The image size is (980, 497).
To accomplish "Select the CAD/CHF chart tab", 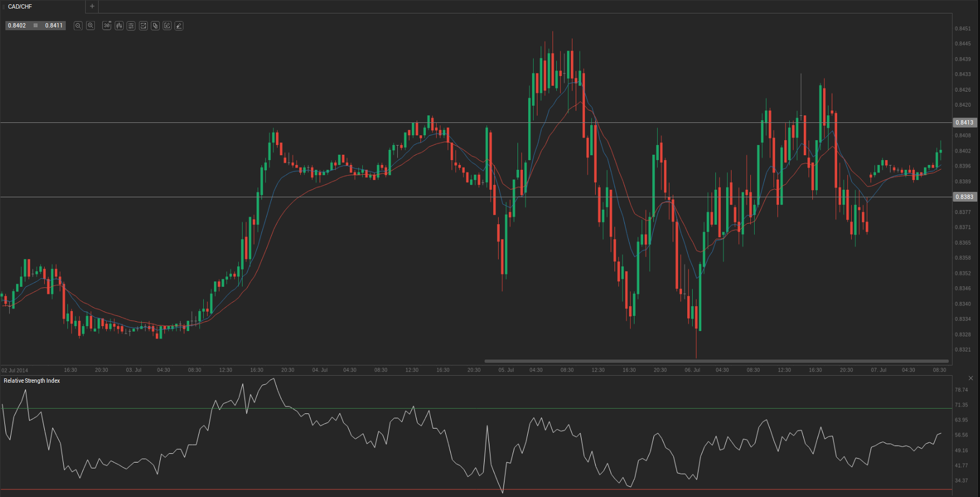I will [x=20, y=6].
